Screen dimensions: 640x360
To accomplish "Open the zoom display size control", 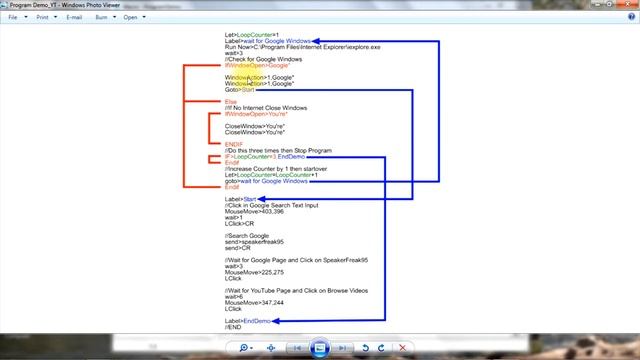I will tap(246, 348).
